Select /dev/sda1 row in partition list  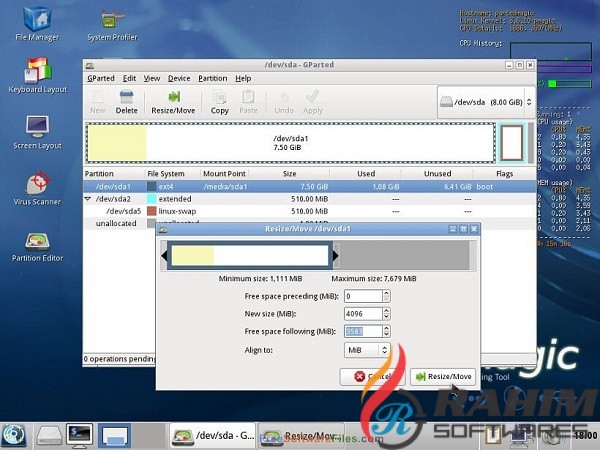tap(309, 186)
